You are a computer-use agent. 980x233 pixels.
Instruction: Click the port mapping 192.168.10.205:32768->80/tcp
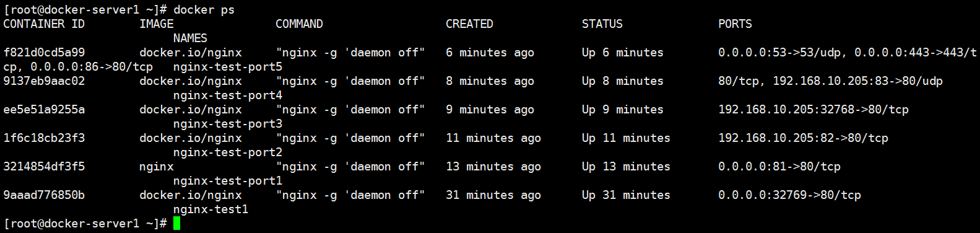(x=813, y=110)
